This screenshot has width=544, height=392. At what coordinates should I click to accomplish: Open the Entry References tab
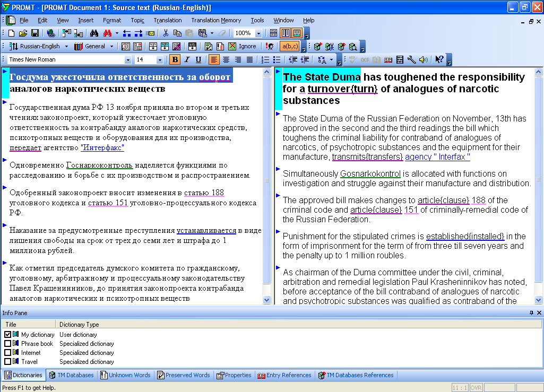(284, 375)
